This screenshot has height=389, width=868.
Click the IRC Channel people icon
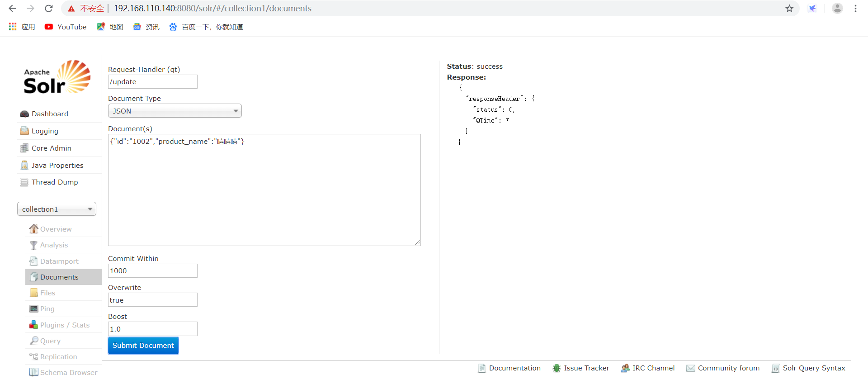625,368
